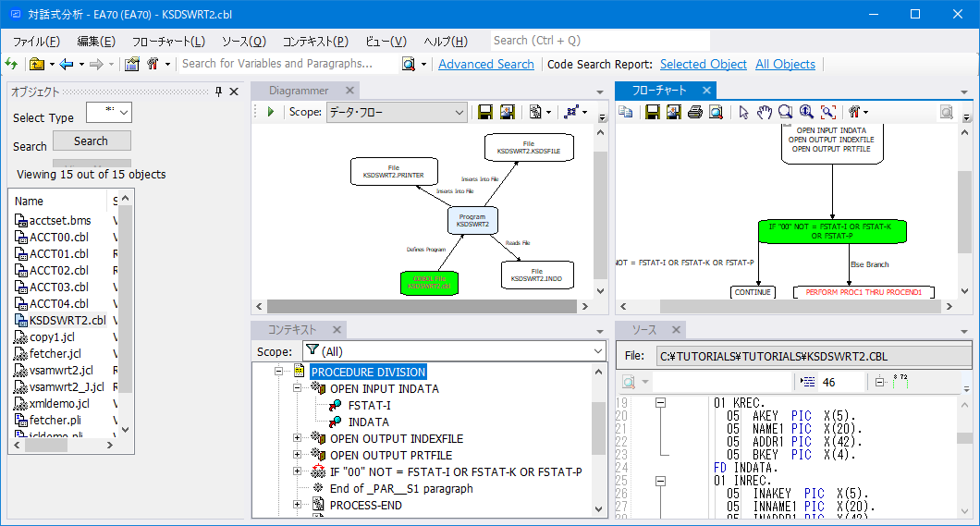Expand the OPEN OUTPUT INDEXFILE node
This screenshot has height=526, width=980.
pyautogui.click(x=298, y=438)
